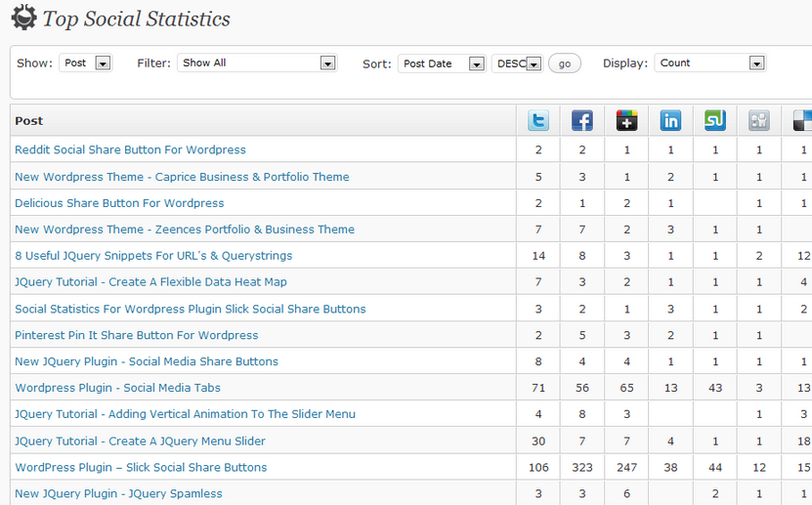Viewport: 812px width, 505px height.
Task: Change the DESC sort order dropdown
Action: point(517,63)
